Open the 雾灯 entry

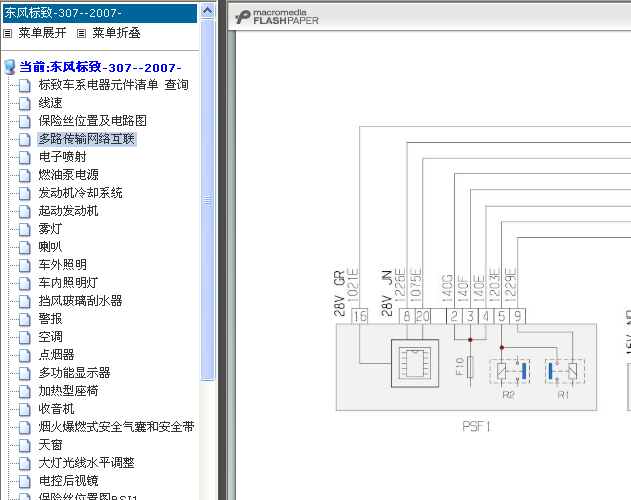[50, 229]
